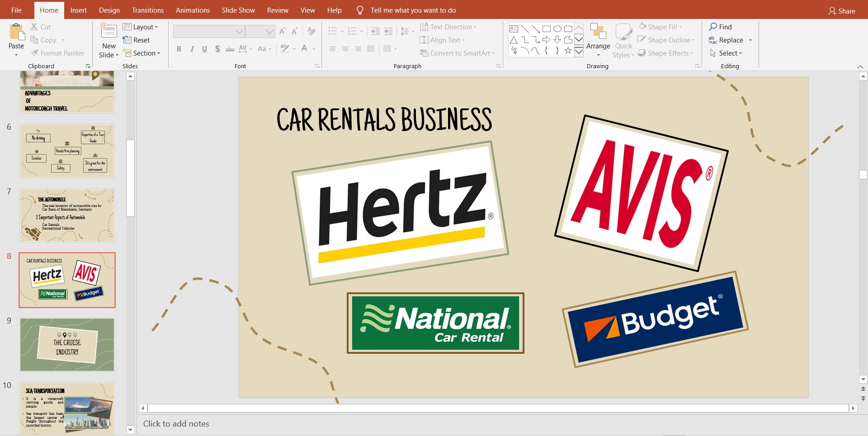Click the Reset slide button
The width and height of the screenshot is (868, 436).
tap(136, 40)
